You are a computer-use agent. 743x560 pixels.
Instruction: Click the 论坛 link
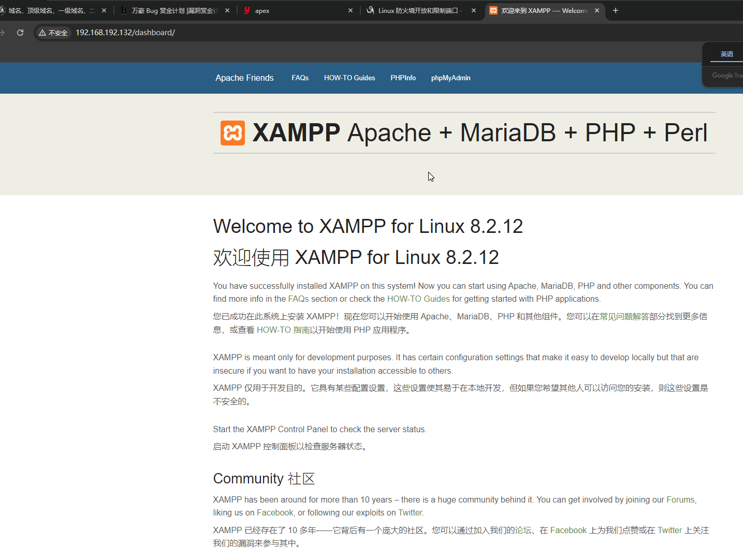tap(523, 530)
